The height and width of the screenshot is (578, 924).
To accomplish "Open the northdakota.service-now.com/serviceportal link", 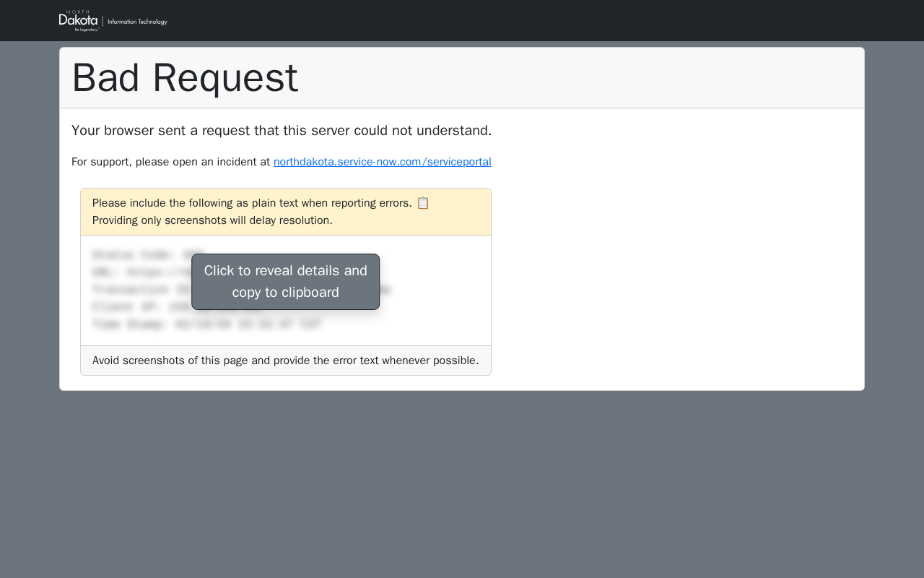I will point(382,162).
